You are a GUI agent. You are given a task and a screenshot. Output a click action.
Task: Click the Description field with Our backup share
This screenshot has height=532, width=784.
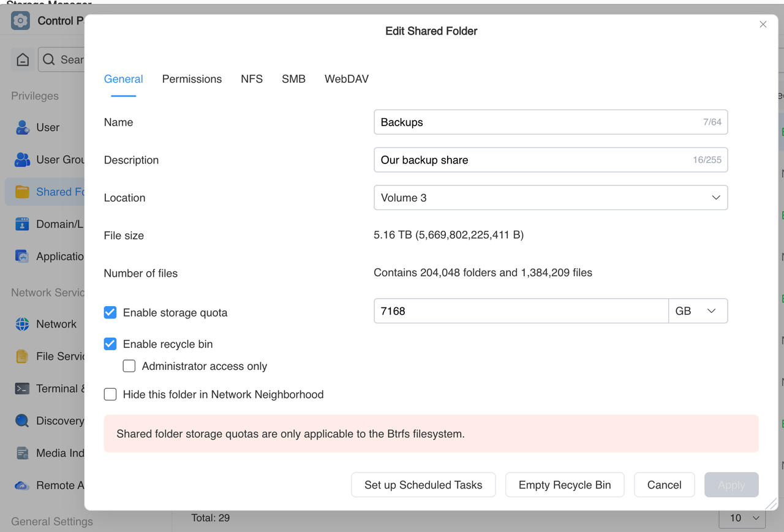pos(551,160)
